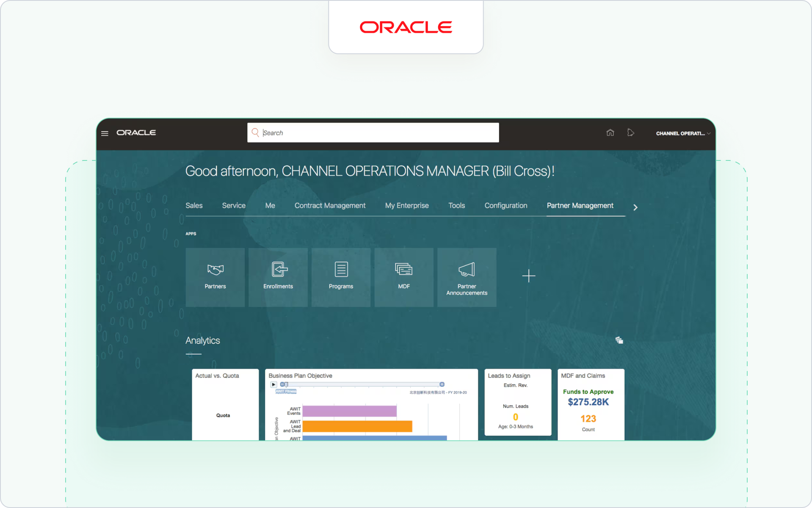
Task: Click the Funds to Approve label
Action: [588, 392]
